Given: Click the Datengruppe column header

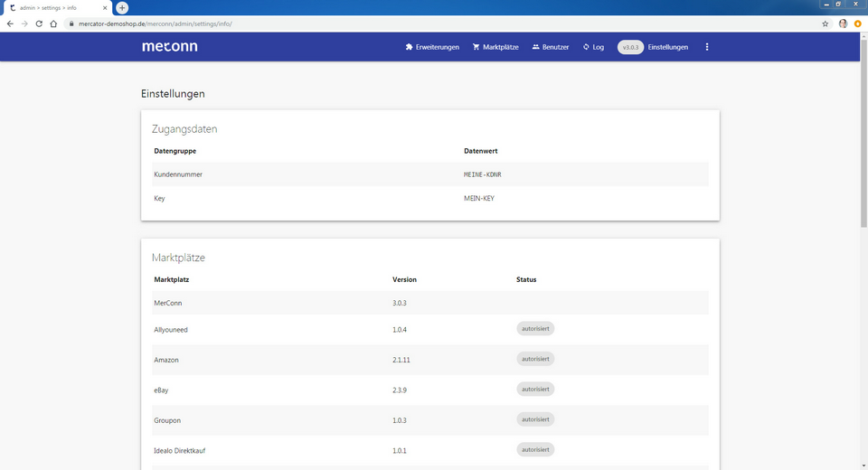Looking at the screenshot, I should 175,151.
